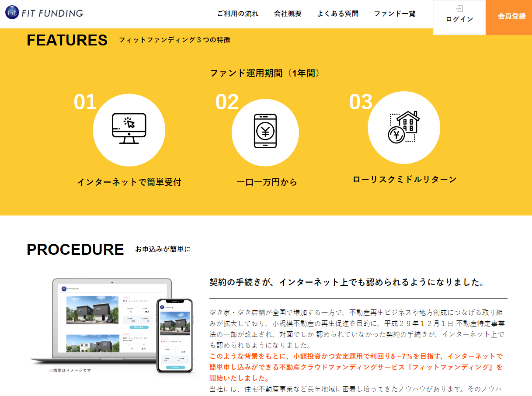Click the 一口一万円から label

point(267,182)
